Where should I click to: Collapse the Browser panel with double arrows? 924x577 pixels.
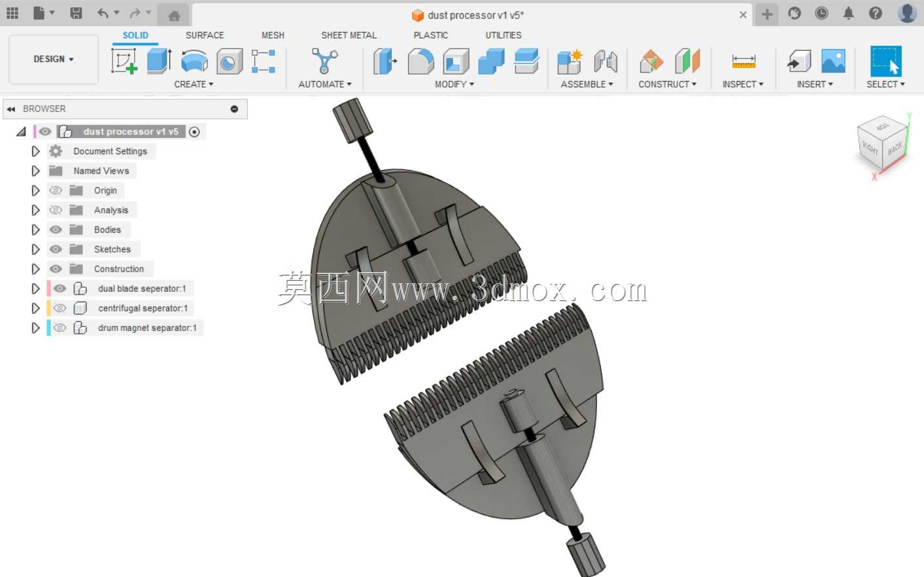pyautogui.click(x=11, y=109)
